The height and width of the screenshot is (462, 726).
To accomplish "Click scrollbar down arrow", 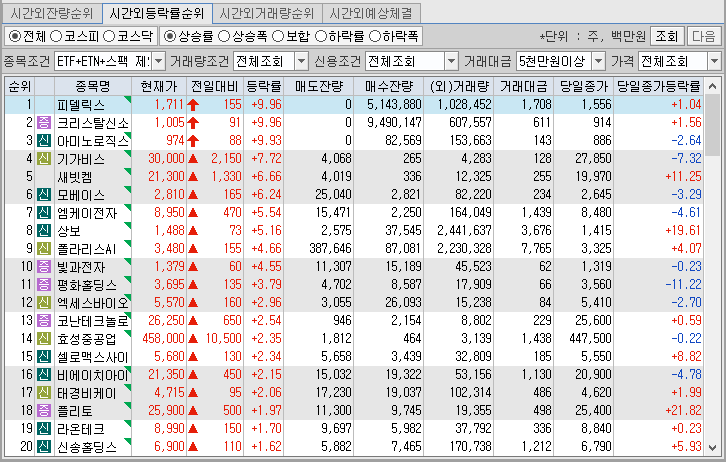I will (712, 448).
